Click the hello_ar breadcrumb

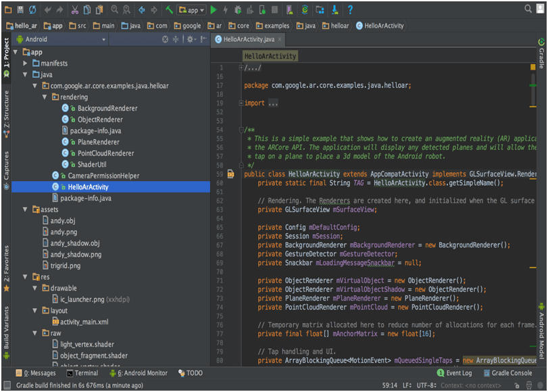coord(22,26)
